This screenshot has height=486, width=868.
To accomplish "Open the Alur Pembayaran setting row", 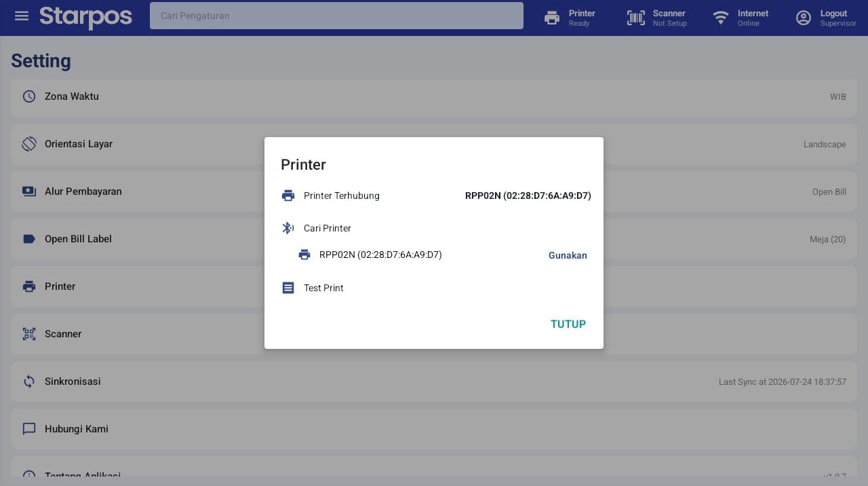I will tap(434, 191).
